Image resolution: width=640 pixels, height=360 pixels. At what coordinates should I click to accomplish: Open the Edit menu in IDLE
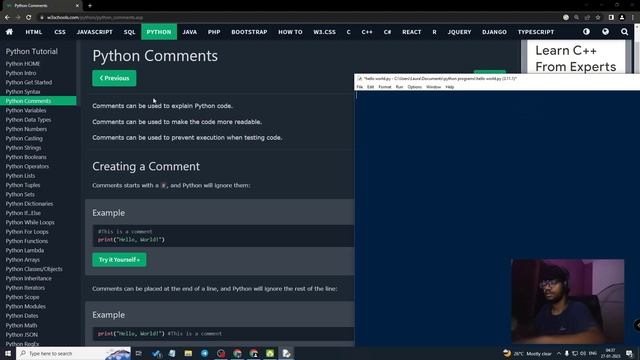pos(370,87)
